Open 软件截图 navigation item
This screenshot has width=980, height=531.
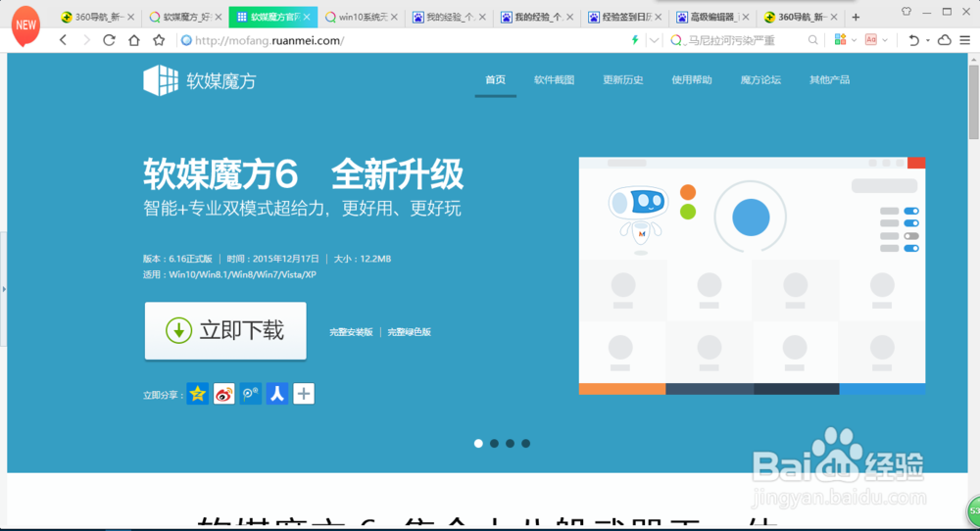point(554,79)
